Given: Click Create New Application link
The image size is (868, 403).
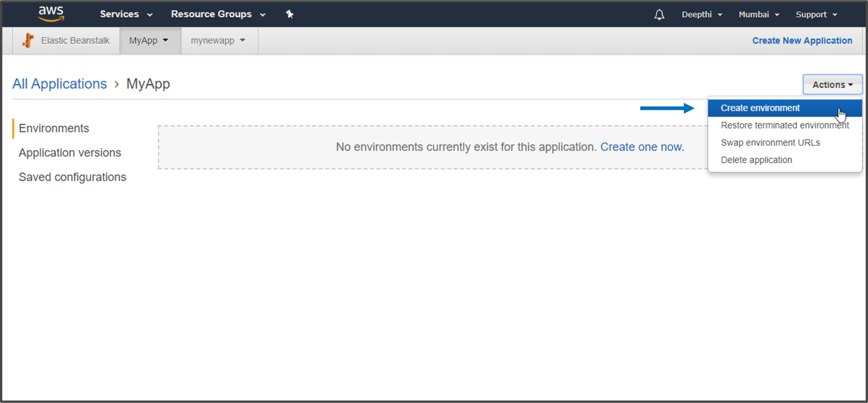Looking at the screenshot, I should click(802, 41).
